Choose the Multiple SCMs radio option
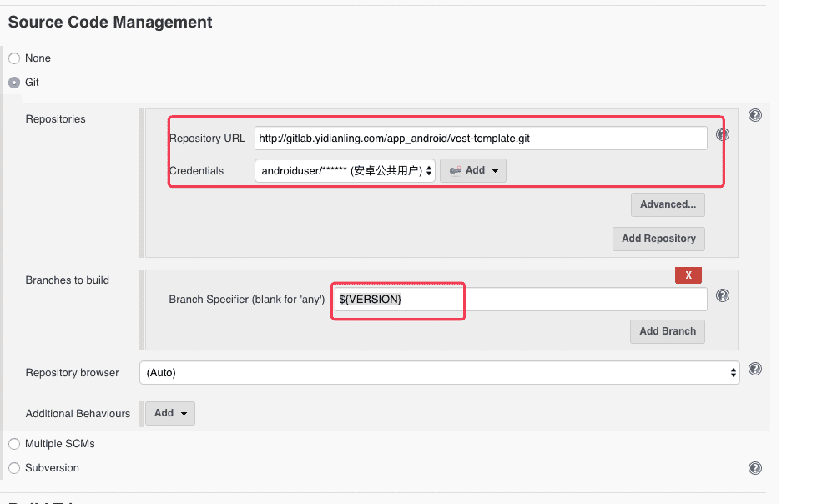817x504 pixels. 14,444
